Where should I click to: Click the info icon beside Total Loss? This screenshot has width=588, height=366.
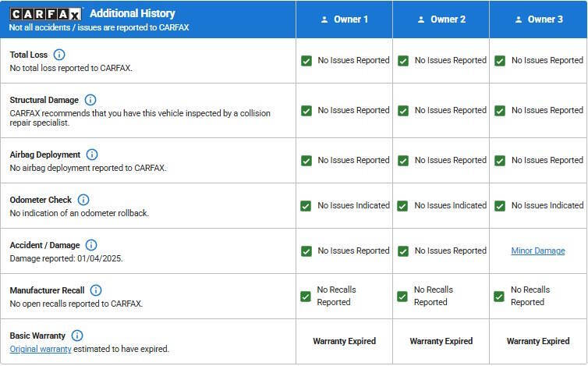pyautogui.click(x=59, y=55)
